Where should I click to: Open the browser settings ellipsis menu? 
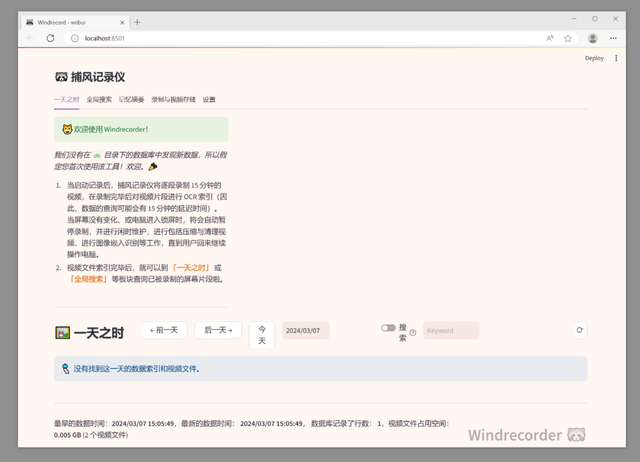point(613,38)
